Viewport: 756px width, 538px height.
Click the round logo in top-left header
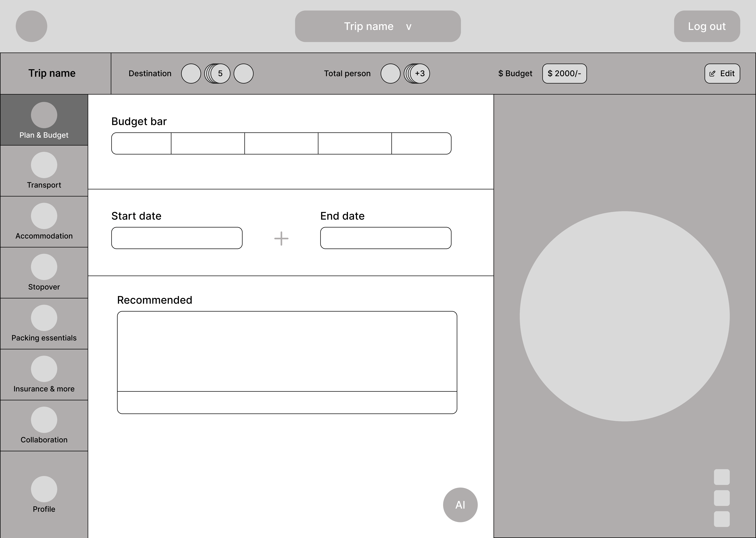(31, 26)
